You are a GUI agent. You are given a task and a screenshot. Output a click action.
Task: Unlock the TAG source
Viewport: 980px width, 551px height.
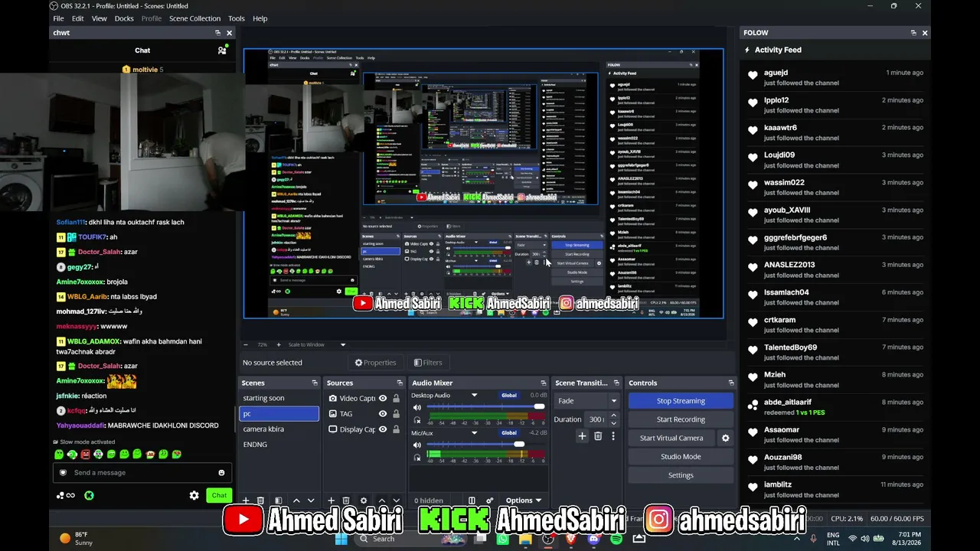pyautogui.click(x=396, y=414)
